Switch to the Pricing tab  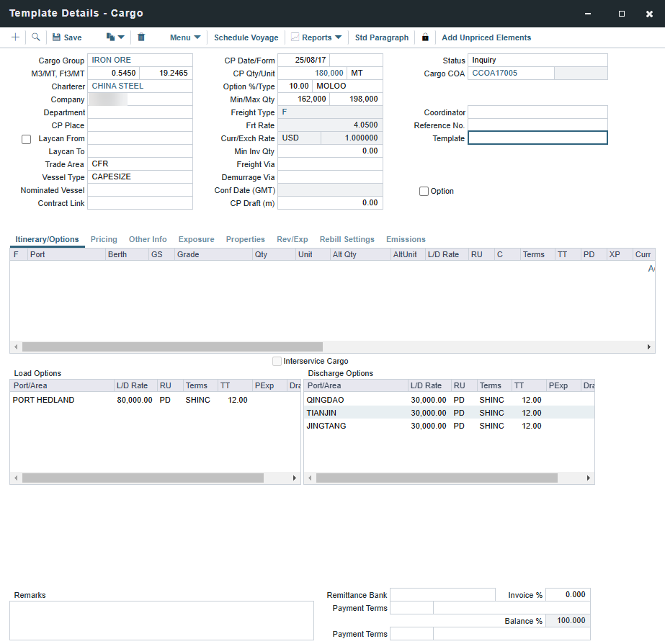104,239
